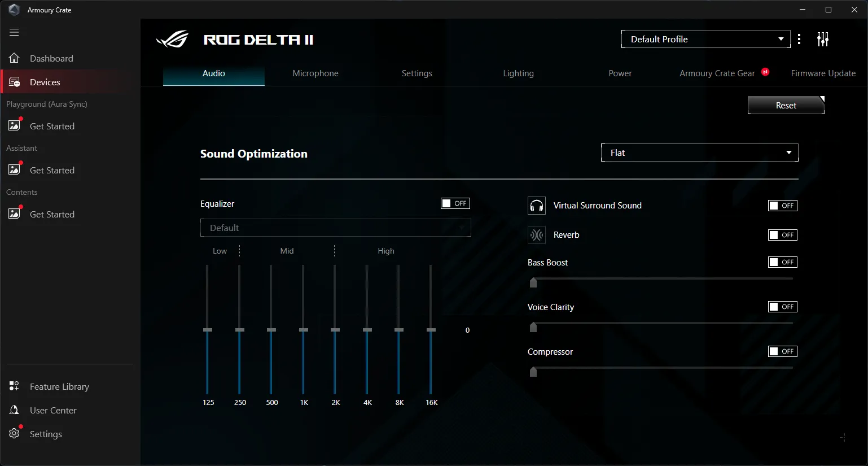The width and height of the screenshot is (868, 466).
Task: Click the Compressor slider handle
Action: point(533,372)
